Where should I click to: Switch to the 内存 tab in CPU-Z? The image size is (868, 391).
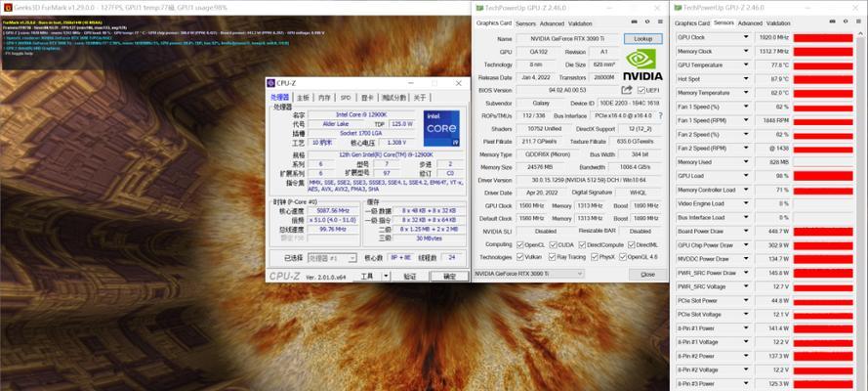[324, 98]
